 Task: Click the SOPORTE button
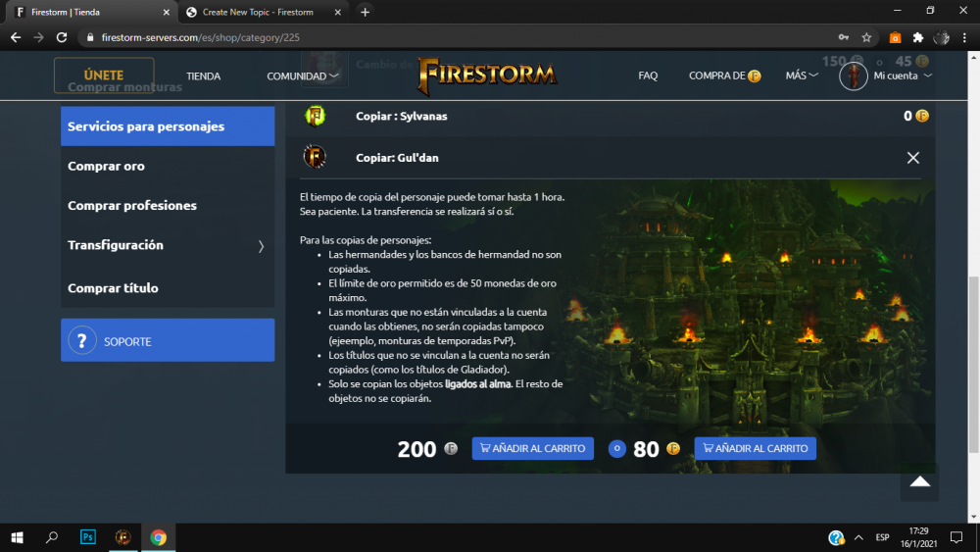pyautogui.click(x=168, y=340)
